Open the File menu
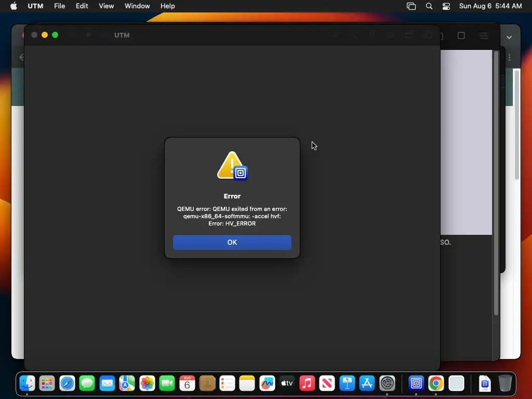Viewport: 532px width, 399px height. click(59, 6)
